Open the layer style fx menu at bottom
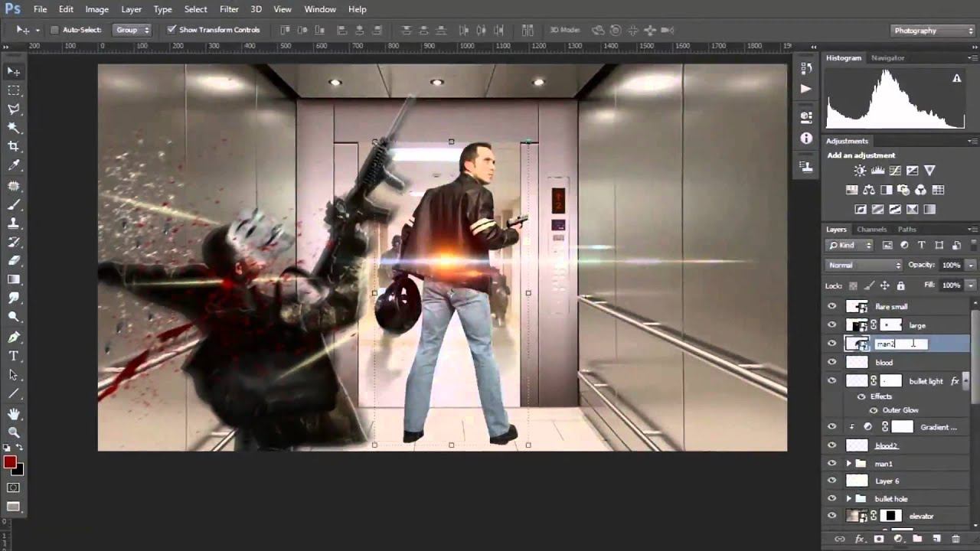The image size is (980, 551). click(x=859, y=539)
